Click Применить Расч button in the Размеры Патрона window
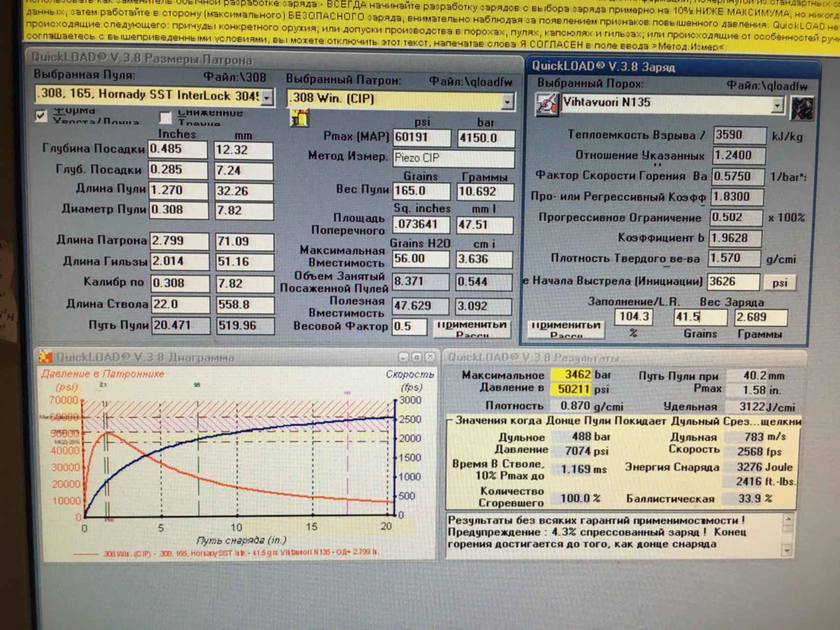Screen dimensions: 840x630 [x=472, y=328]
